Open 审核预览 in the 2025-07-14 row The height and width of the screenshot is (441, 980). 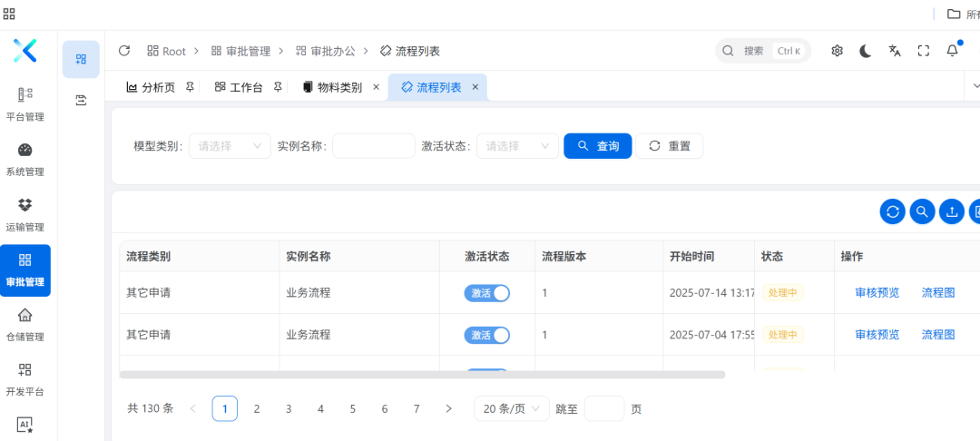[877, 293]
